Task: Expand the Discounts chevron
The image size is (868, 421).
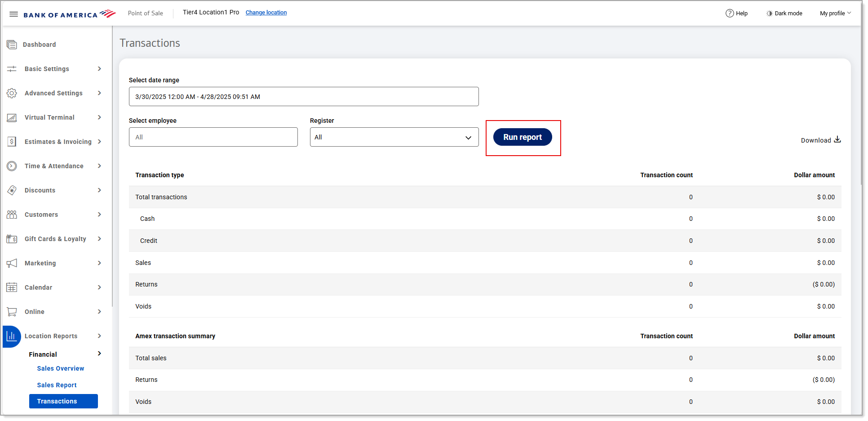Action: pos(99,190)
